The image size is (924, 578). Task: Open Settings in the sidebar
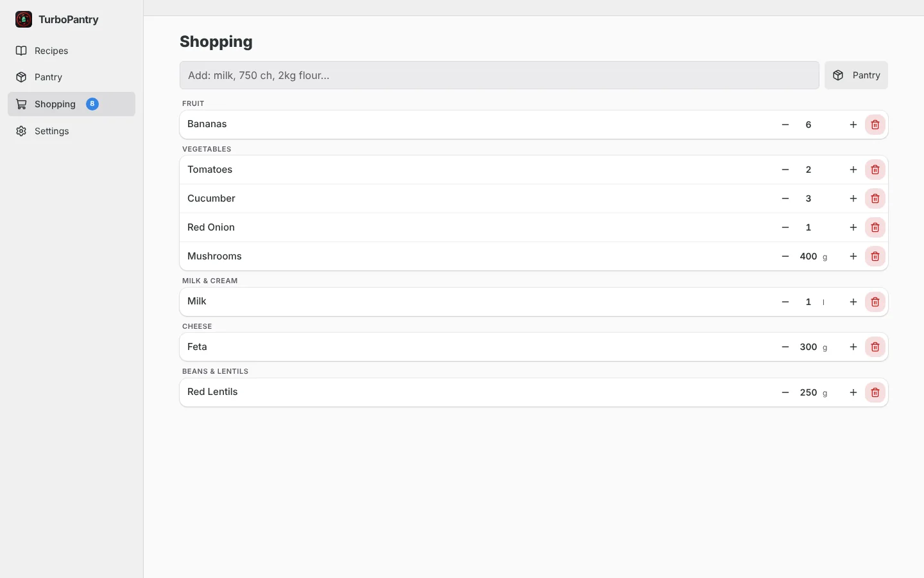(71, 131)
